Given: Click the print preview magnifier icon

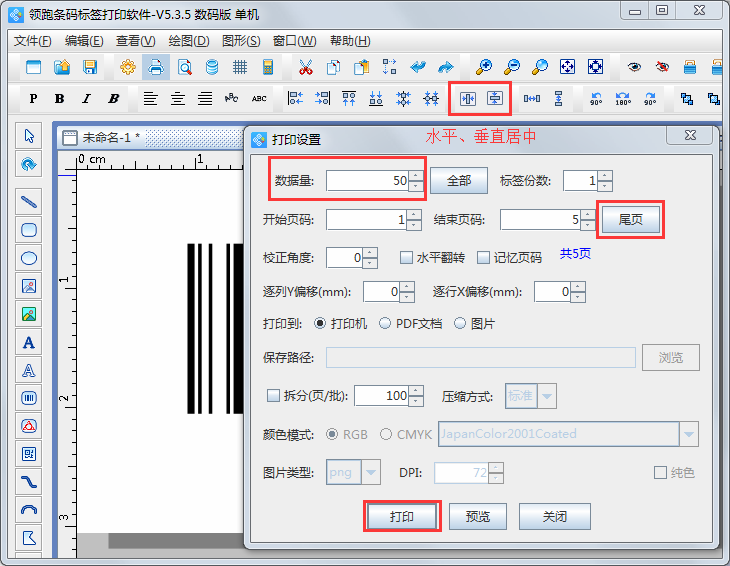Looking at the screenshot, I should click(184, 67).
